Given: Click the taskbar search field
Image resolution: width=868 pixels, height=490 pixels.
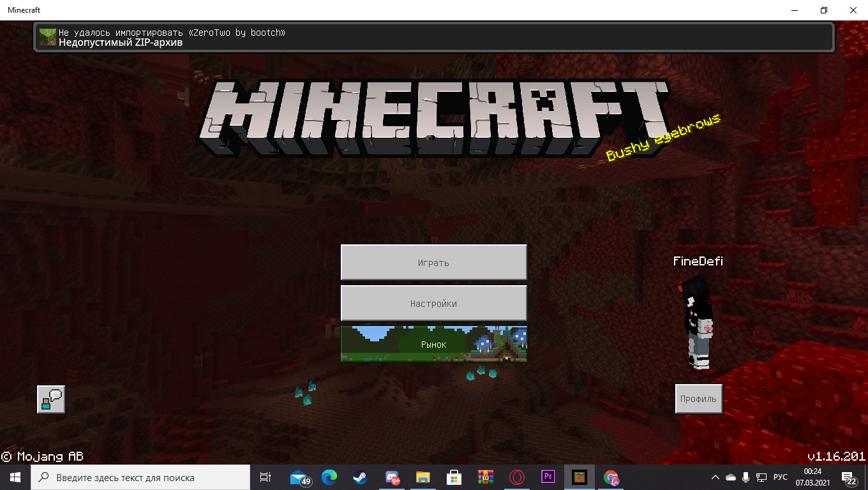Looking at the screenshot, I should coord(140,477).
